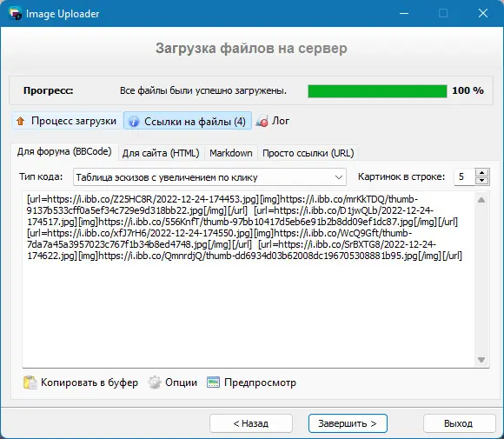Minimize the Image Uploader window
The image size is (504, 439).
coord(404,14)
